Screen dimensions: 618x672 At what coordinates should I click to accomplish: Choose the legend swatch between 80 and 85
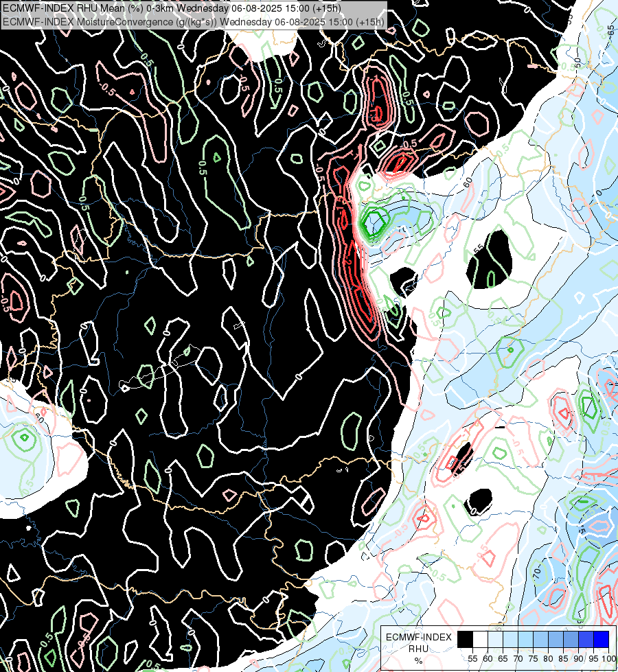[556, 639]
